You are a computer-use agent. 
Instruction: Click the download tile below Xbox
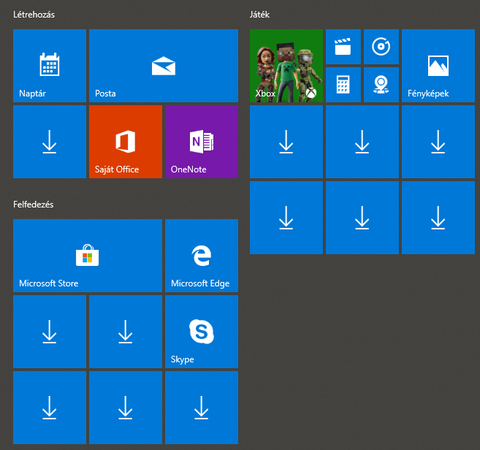(x=286, y=142)
